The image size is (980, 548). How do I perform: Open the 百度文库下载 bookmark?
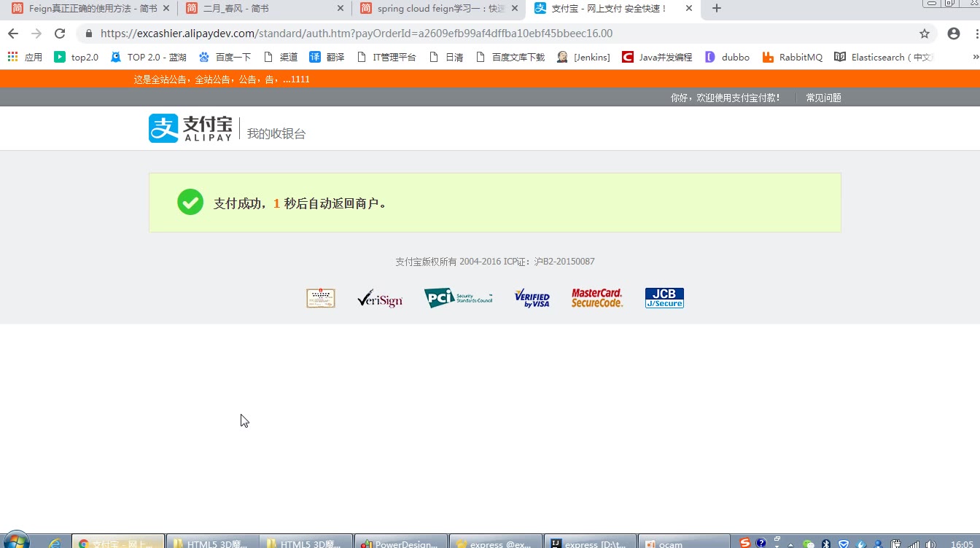(x=509, y=57)
